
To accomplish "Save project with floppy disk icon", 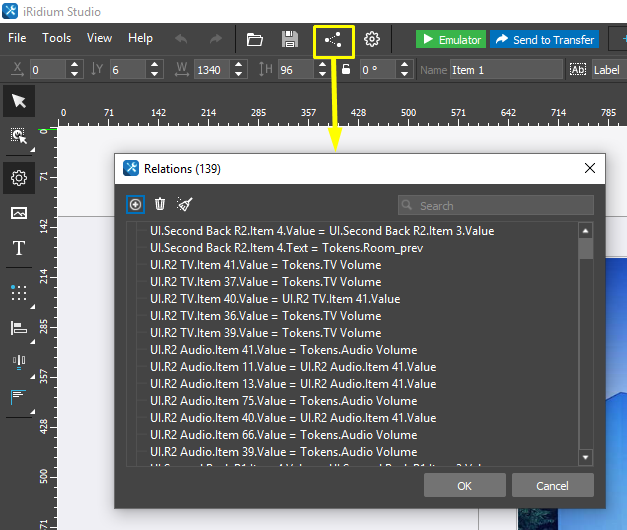I will (x=290, y=40).
